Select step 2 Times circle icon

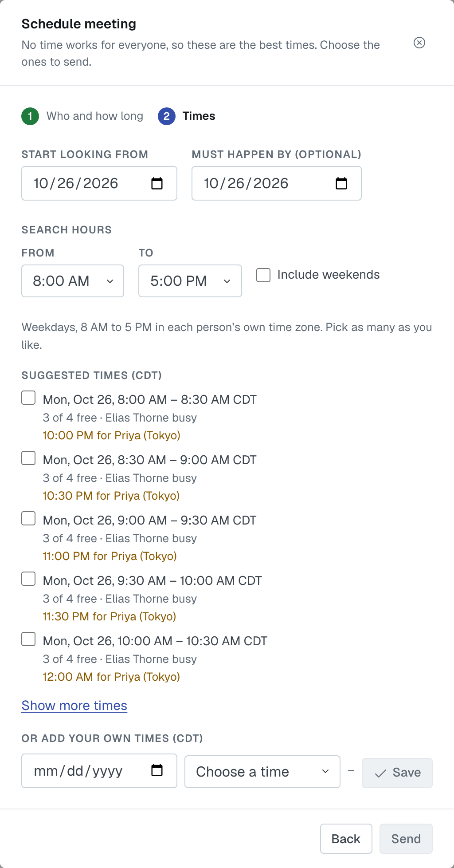[167, 116]
